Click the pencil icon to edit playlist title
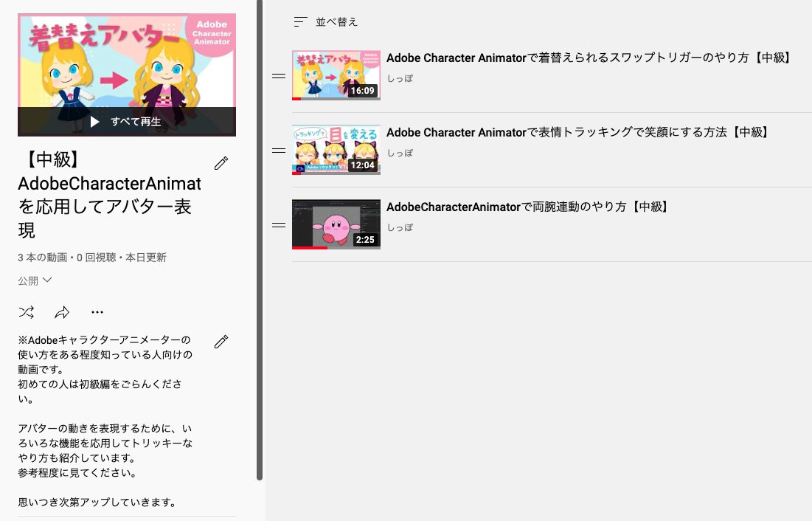 point(221,163)
